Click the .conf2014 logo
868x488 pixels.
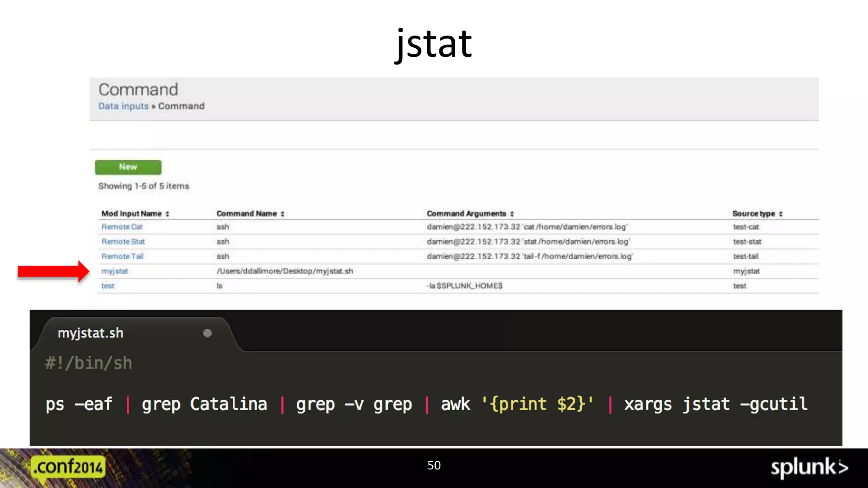point(68,468)
